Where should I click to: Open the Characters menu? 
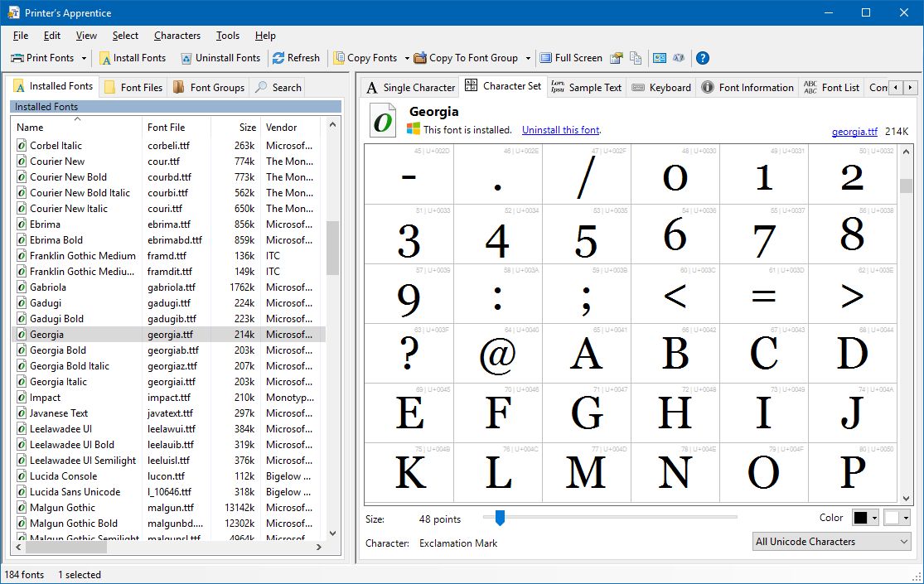click(x=177, y=35)
